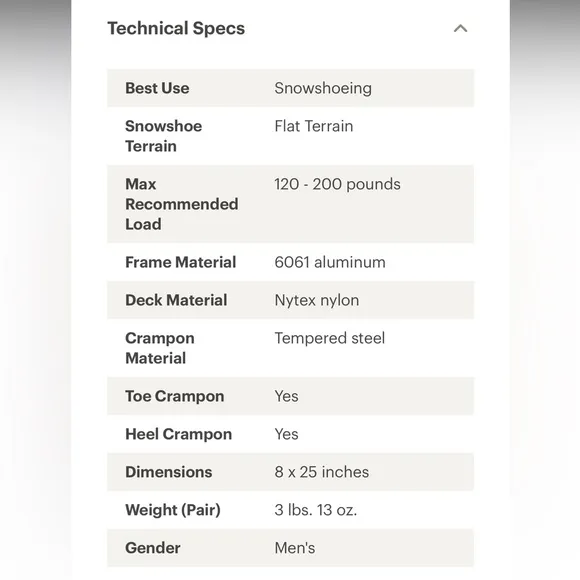
Task: Click the Flat Terrain value
Action: coord(314,126)
